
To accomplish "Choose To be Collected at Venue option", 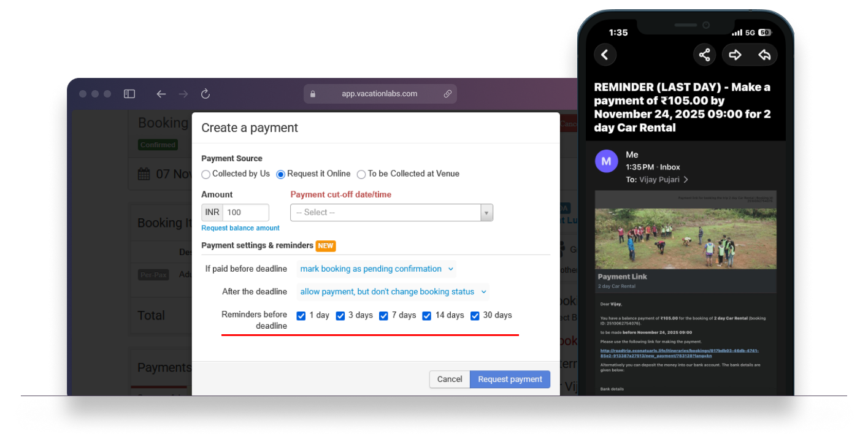I will pyautogui.click(x=361, y=174).
